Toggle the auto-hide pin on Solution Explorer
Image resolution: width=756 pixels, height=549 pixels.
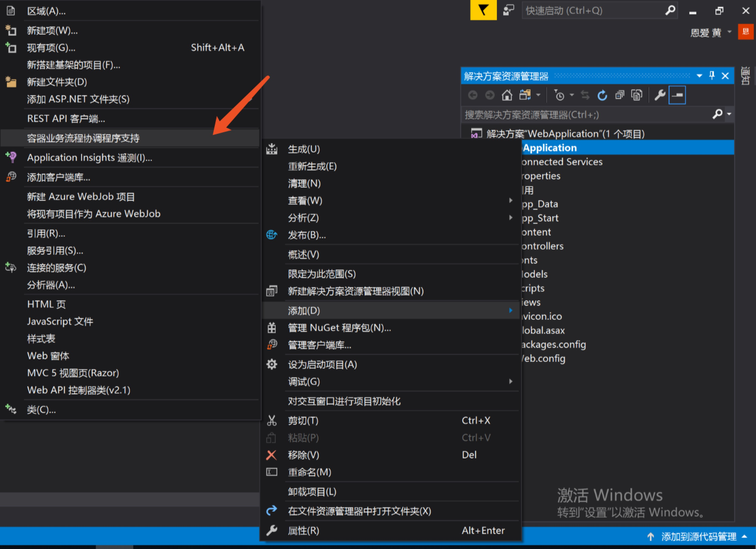click(x=712, y=76)
